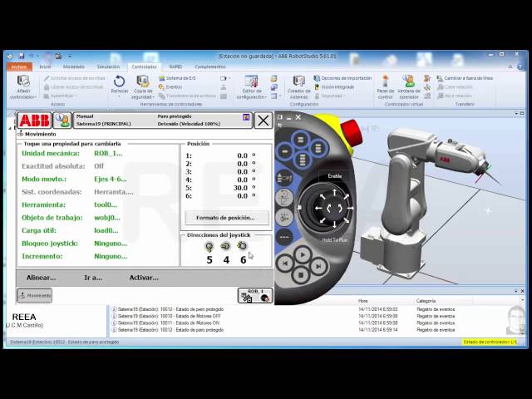Open Ventana de operador

coord(409,86)
